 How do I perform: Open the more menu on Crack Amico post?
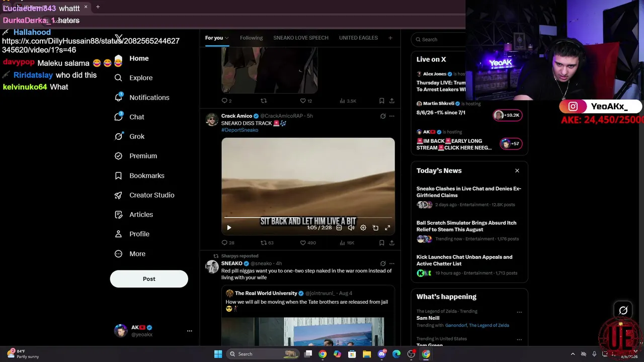pyautogui.click(x=392, y=116)
